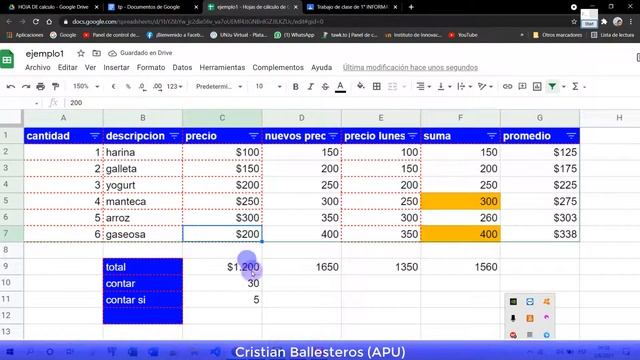640x360 pixels.
Task: Open the zoom 150% dropdown
Action: coord(86,87)
